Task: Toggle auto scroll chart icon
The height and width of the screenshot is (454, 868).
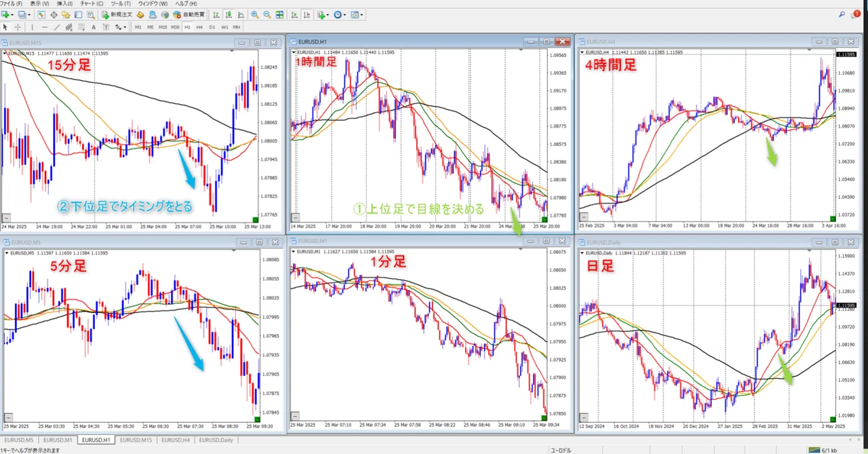Action: (294, 14)
